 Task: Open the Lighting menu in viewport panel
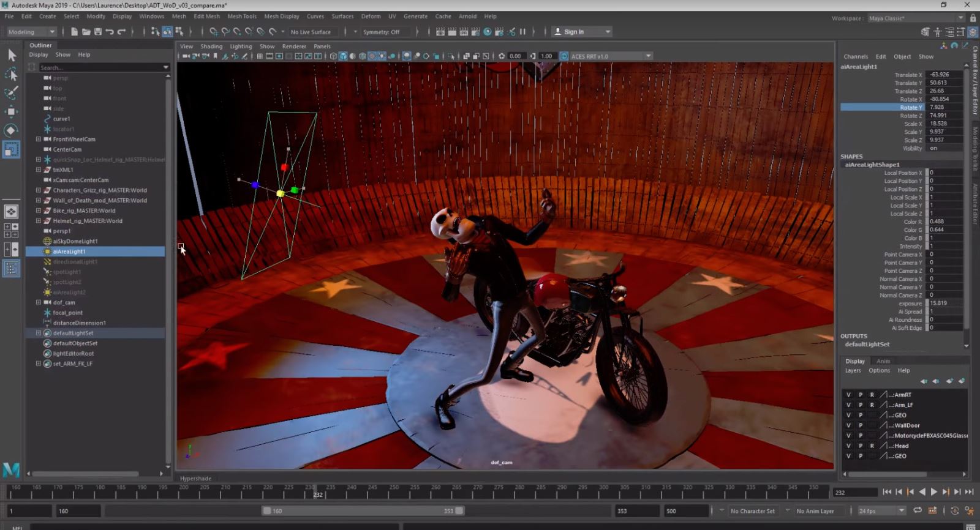tap(241, 47)
